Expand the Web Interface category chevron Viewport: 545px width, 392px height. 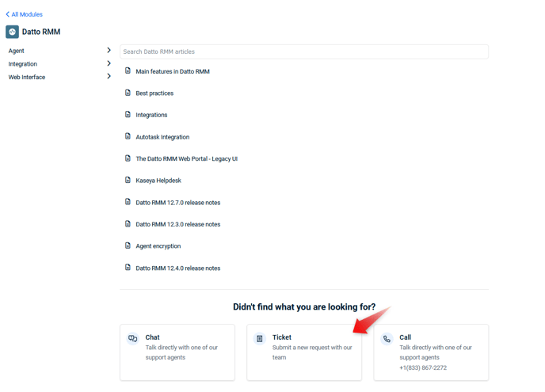109,76
